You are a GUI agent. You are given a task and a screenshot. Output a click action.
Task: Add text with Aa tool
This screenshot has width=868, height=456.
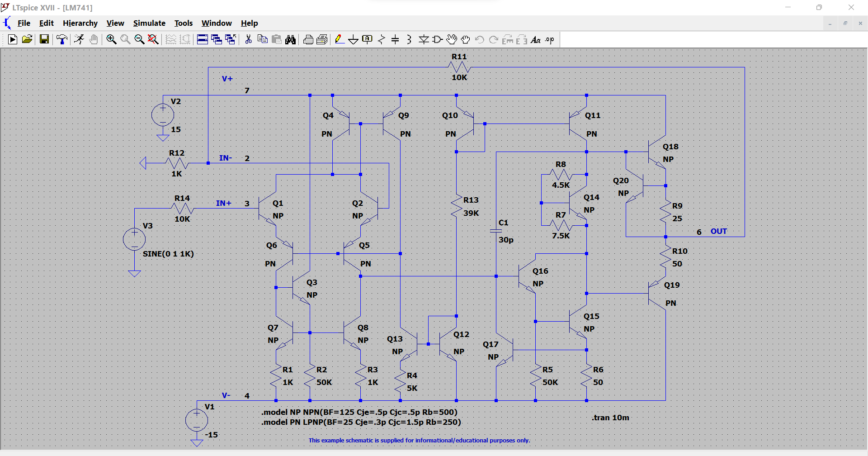tap(536, 40)
